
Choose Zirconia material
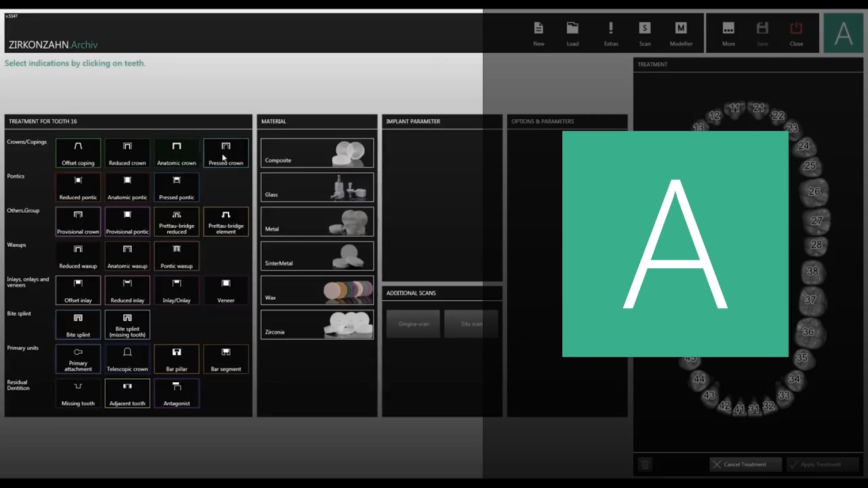point(317,325)
